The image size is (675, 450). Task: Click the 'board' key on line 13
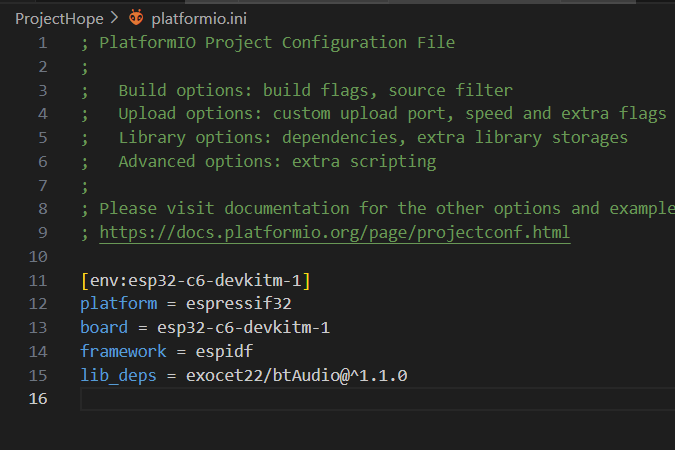pos(103,328)
